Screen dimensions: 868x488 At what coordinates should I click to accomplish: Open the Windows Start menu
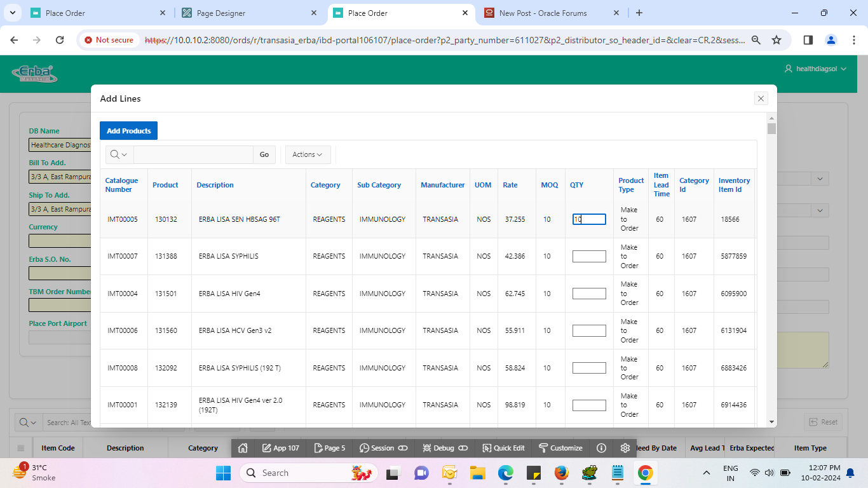coord(223,473)
